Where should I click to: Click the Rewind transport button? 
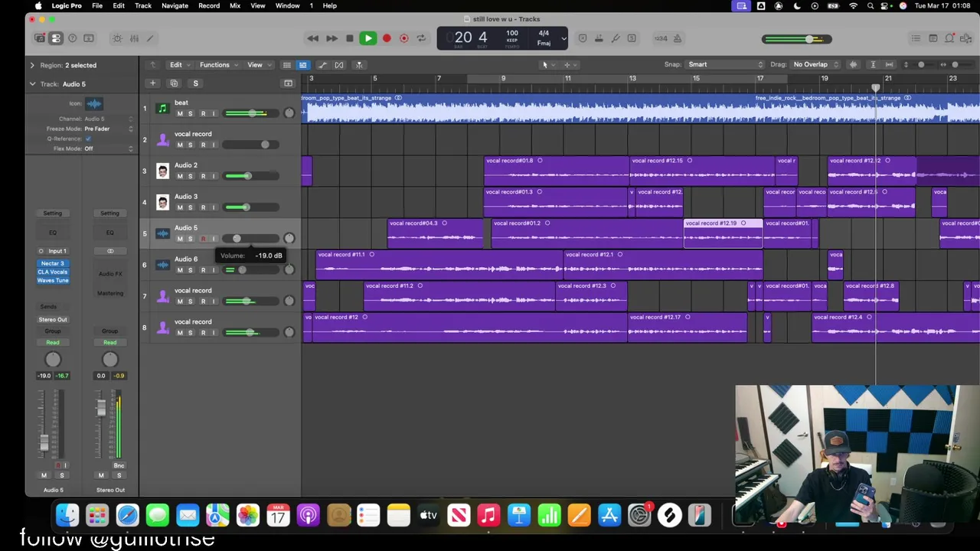(313, 38)
